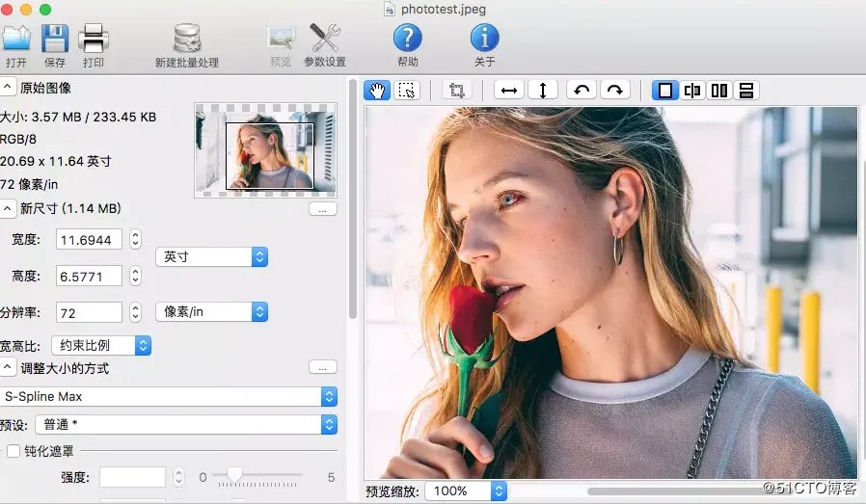Viewport: 866px width, 504px height.
Task: Flip the image vertically
Action: coord(542,90)
